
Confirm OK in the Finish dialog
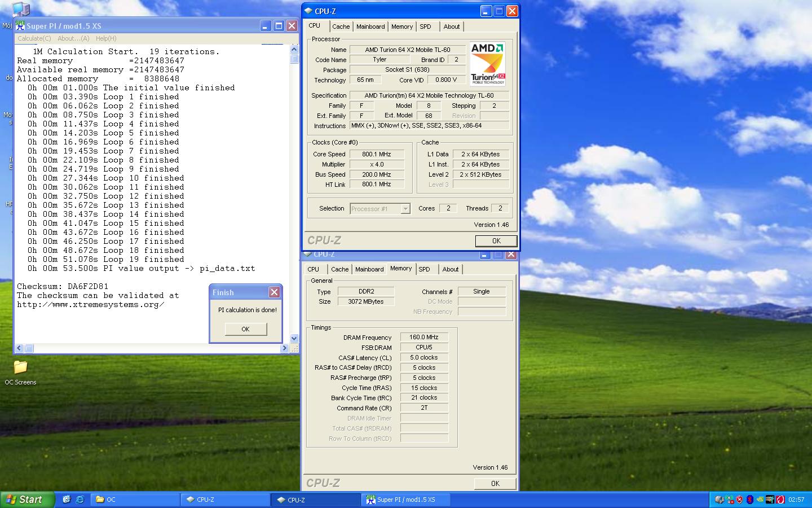click(245, 329)
